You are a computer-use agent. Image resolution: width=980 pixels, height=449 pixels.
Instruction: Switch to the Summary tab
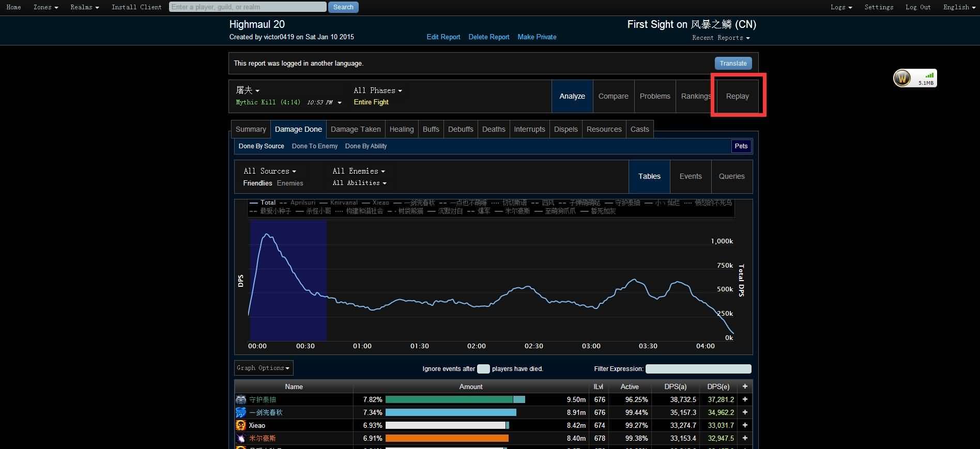251,129
